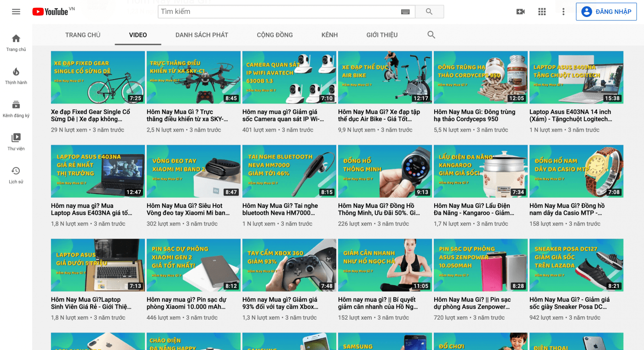Click title 'Xe đạp Fixed Gear Single Cổ Sừng Dê'

91,115
